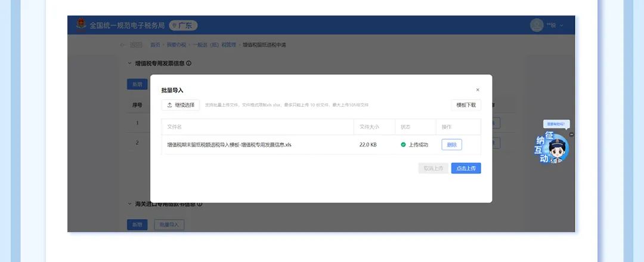Screen dimensions: 644x262
Task: Close the 批量导入 dialog
Action: point(478,90)
